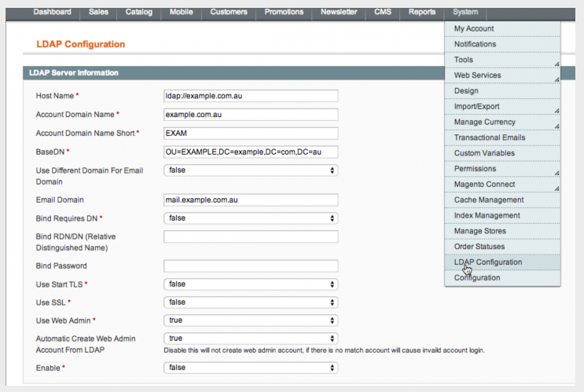The image size is (584, 392).
Task: Open Order Statuses
Action: pos(502,247)
